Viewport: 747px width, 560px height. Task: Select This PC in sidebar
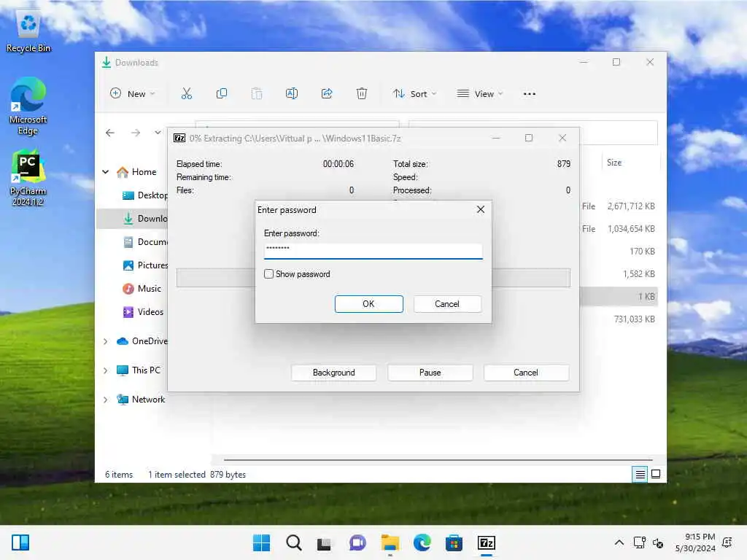tap(139, 370)
